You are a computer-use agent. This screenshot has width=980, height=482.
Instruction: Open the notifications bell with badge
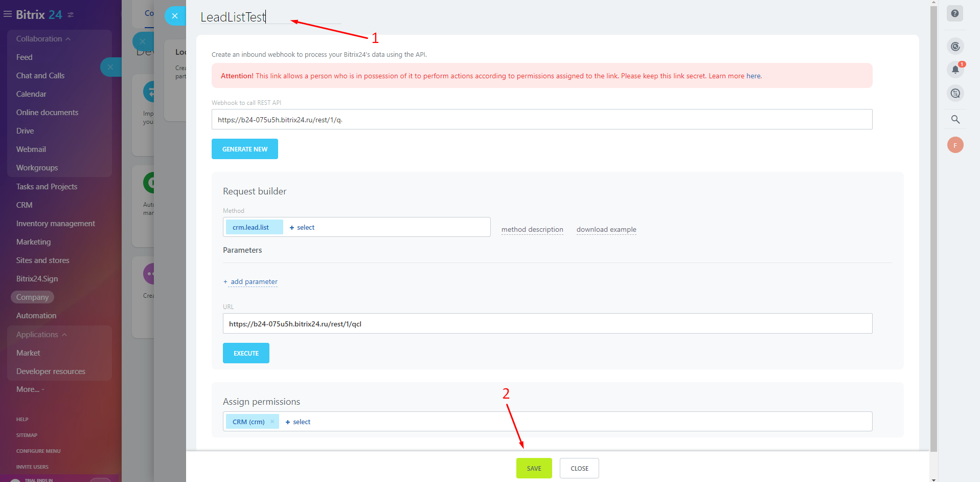point(955,70)
